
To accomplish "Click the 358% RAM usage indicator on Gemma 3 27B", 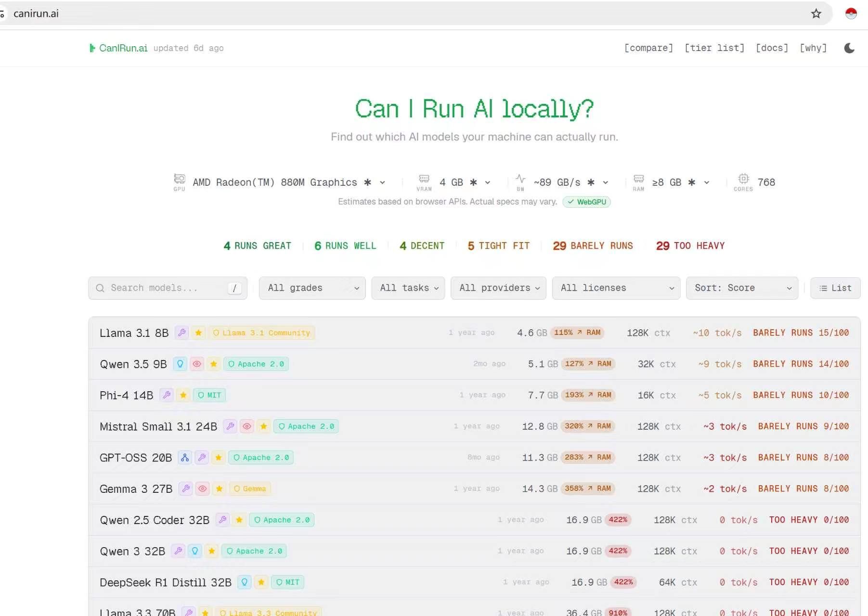I will click(587, 488).
